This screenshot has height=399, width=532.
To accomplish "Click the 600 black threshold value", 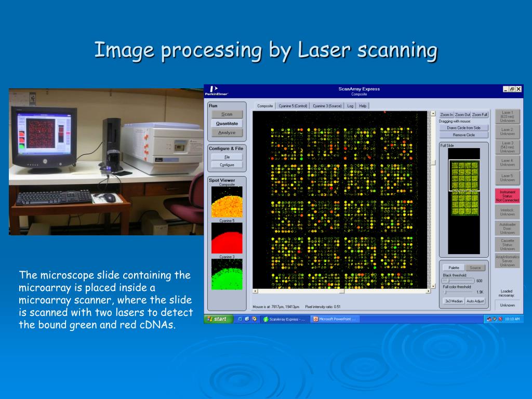I will point(479,281).
